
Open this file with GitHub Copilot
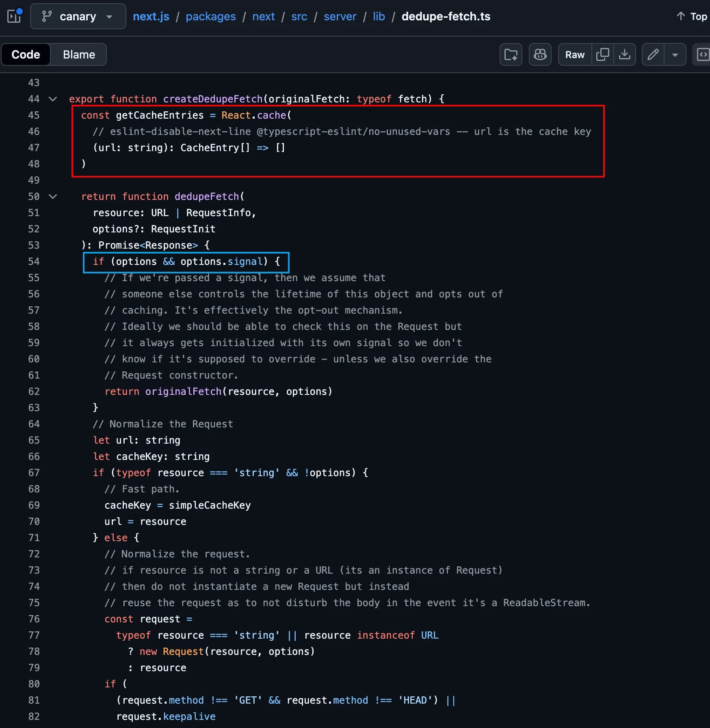(x=540, y=54)
